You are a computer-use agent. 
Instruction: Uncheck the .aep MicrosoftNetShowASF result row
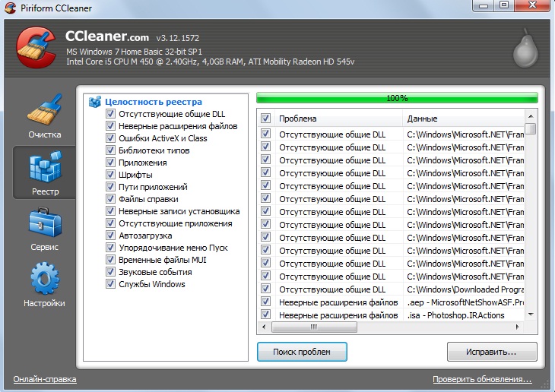click(x=265, y=302)
